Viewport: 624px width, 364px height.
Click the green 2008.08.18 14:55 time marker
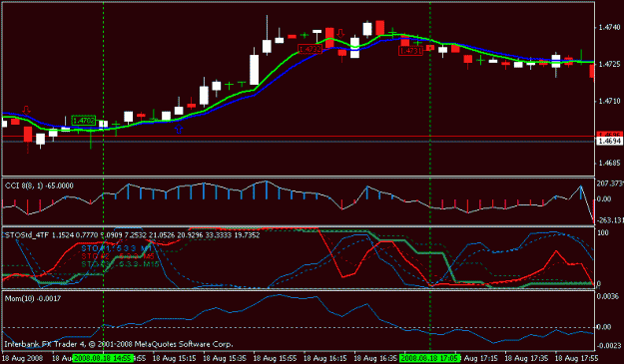click(x=103, y=358)
